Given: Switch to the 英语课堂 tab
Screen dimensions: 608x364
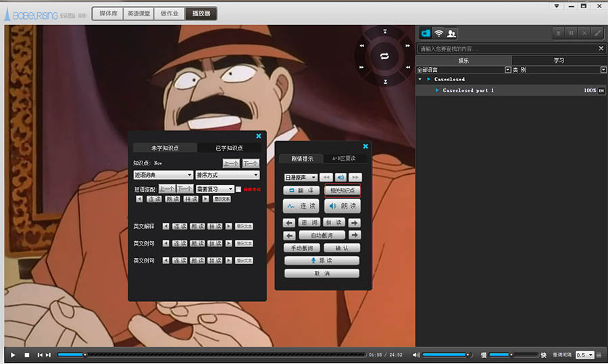Looking at the screenshot, I should (138, 14).
